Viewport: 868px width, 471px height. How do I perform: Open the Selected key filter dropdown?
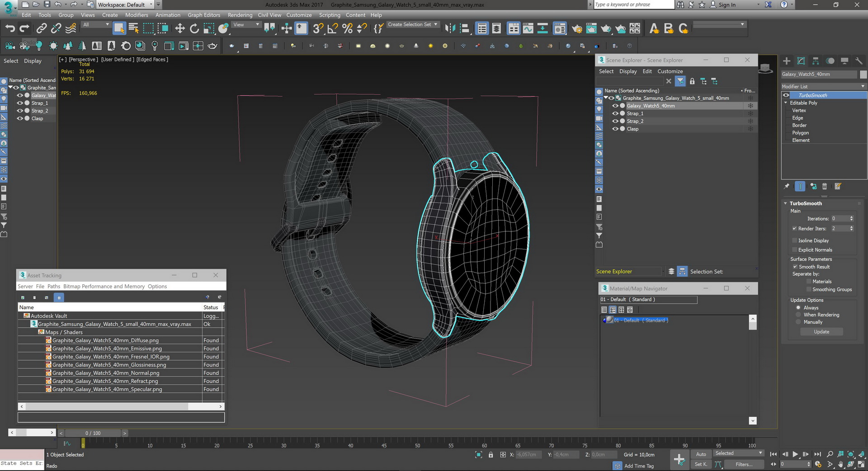[x=739, y=453]
